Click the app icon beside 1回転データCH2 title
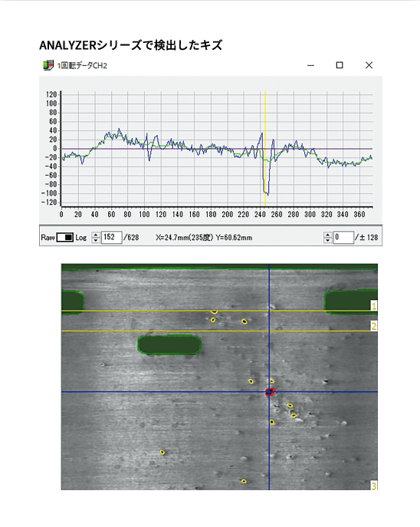The height and width of the screenshot is (527, 420). coord(48,65)
